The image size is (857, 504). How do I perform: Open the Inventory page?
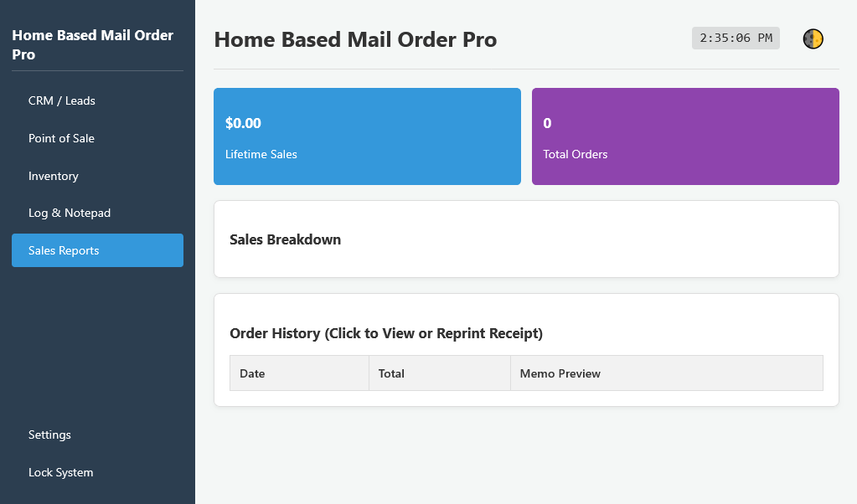click(54, 176)
